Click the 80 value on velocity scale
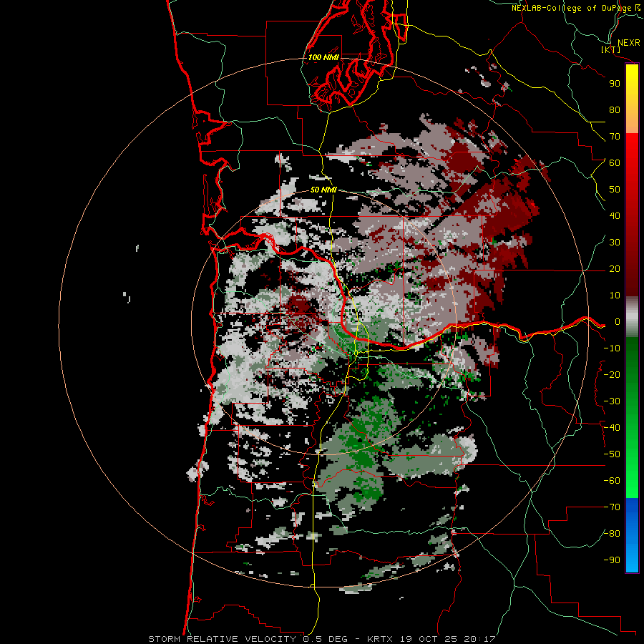Screen dimensions: 644x644 615,110
